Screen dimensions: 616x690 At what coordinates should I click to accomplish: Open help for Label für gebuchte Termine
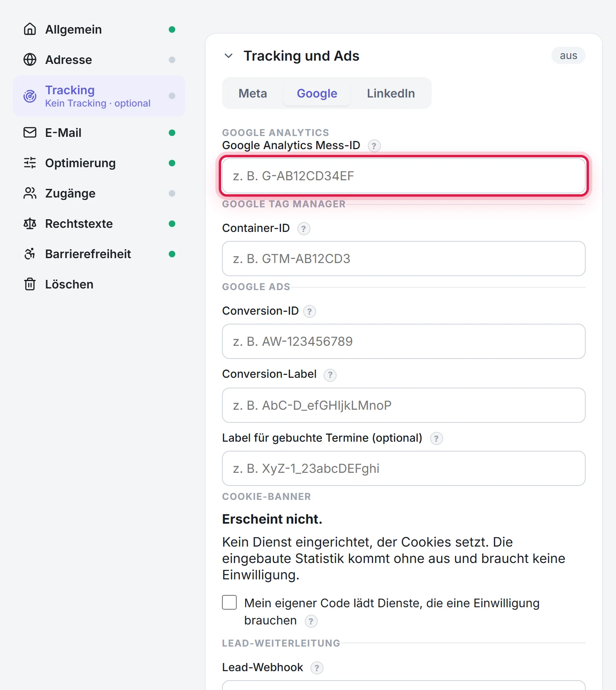tap(436, 438)
